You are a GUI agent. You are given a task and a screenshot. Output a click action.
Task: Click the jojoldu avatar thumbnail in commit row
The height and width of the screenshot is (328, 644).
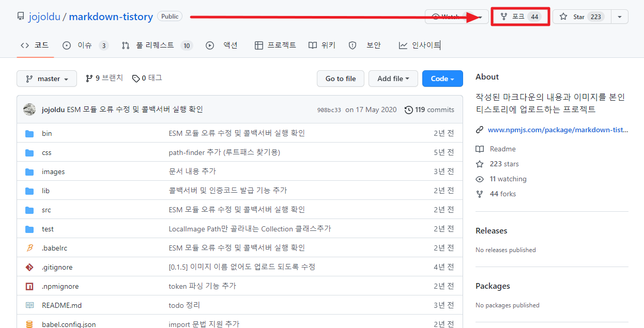pos(29,110)
